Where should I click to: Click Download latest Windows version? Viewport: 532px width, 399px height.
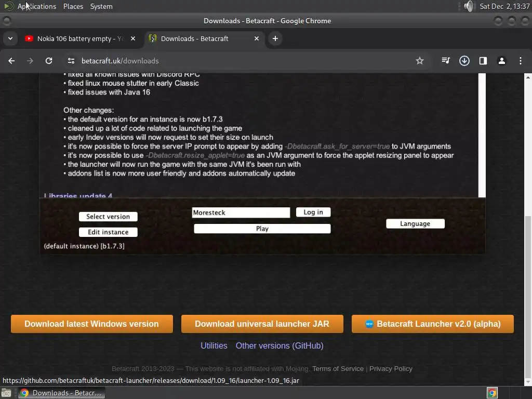pos(91,324)
